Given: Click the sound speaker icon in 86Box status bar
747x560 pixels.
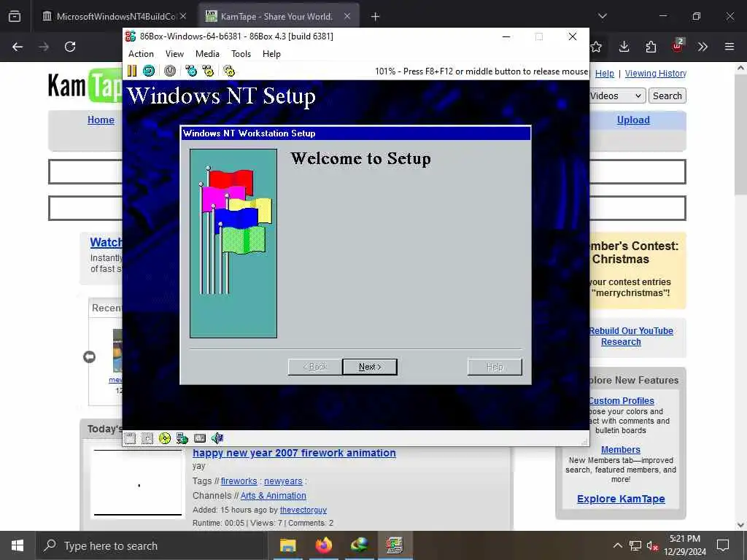Looking at the screenshot, I should pyautogui.click(x=217, y=438).
